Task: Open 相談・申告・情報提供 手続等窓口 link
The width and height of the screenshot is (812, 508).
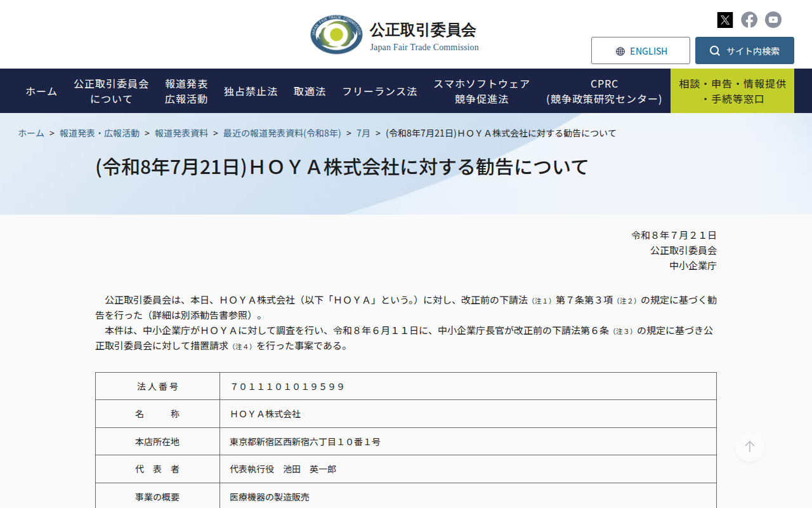Action: click(732, 91)
